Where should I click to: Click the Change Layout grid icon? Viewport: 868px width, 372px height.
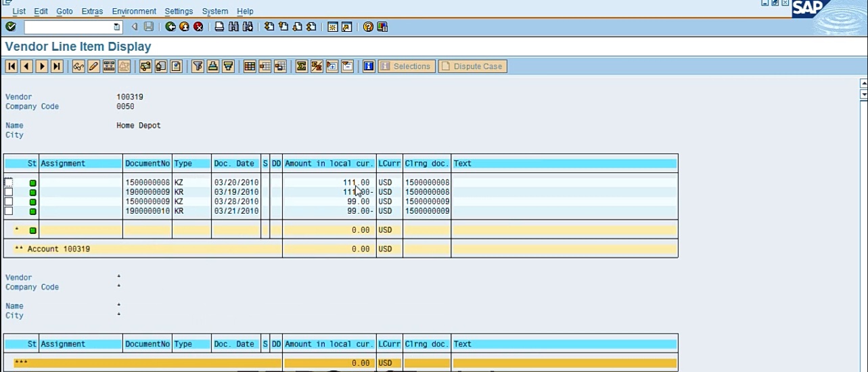click(250, 66)
